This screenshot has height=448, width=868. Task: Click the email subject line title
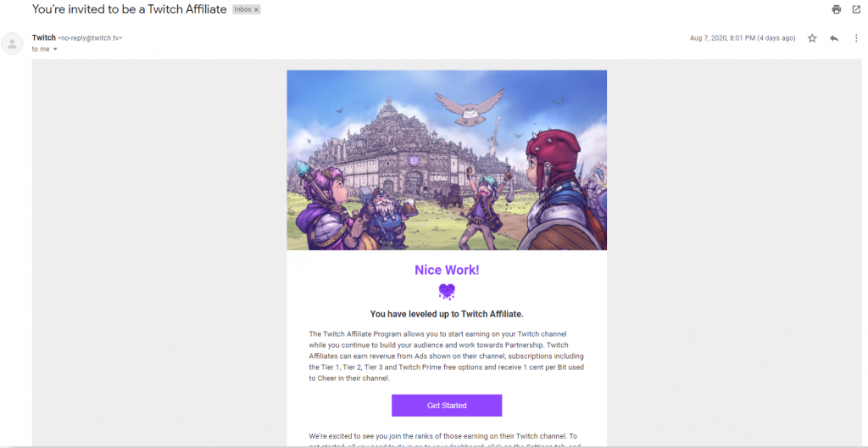pyautogui.click(x=130, y=8)
